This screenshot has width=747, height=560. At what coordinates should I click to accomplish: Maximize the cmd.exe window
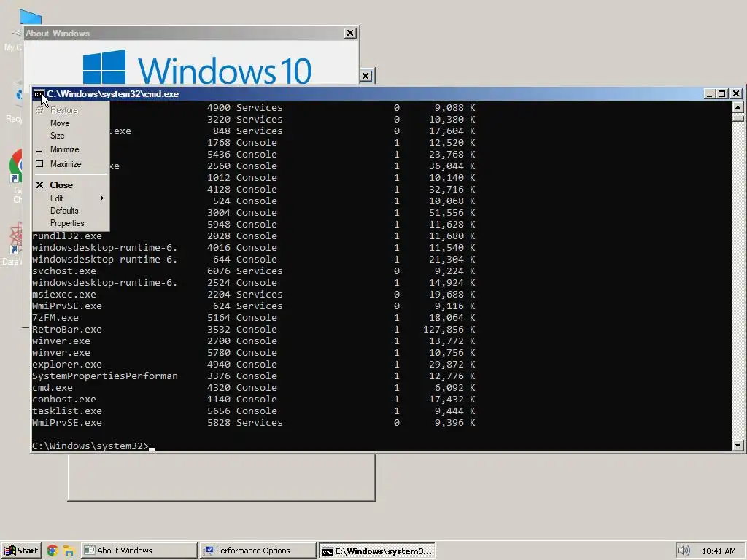[722, 94]
